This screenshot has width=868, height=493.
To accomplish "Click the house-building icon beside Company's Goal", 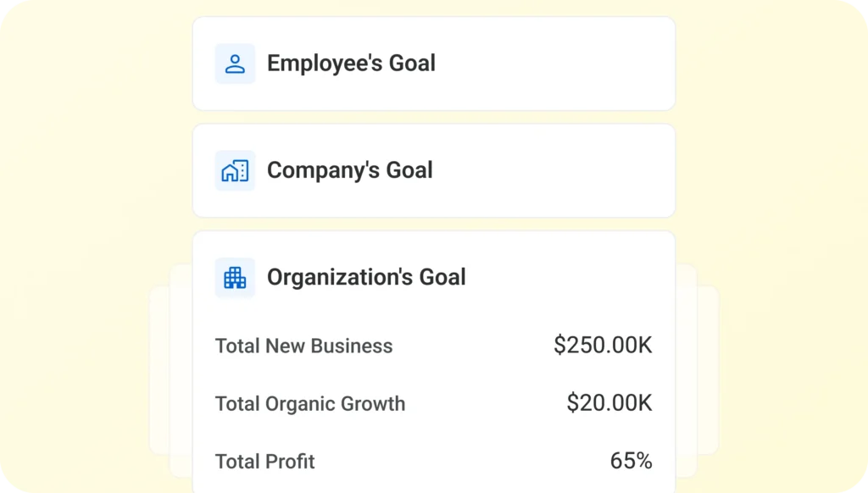I will coord(235,170).
